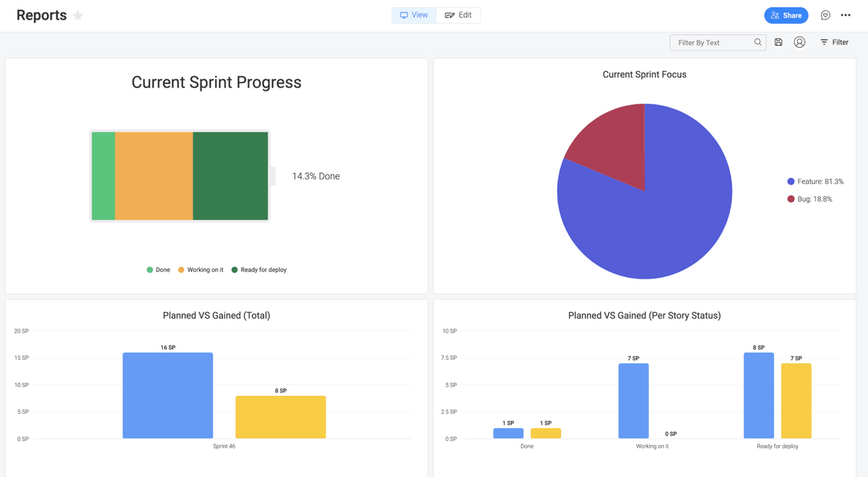This screenshot has height=477, width=868.
Task: Click the orange segment of progress battery
Action: click(153, 176)
